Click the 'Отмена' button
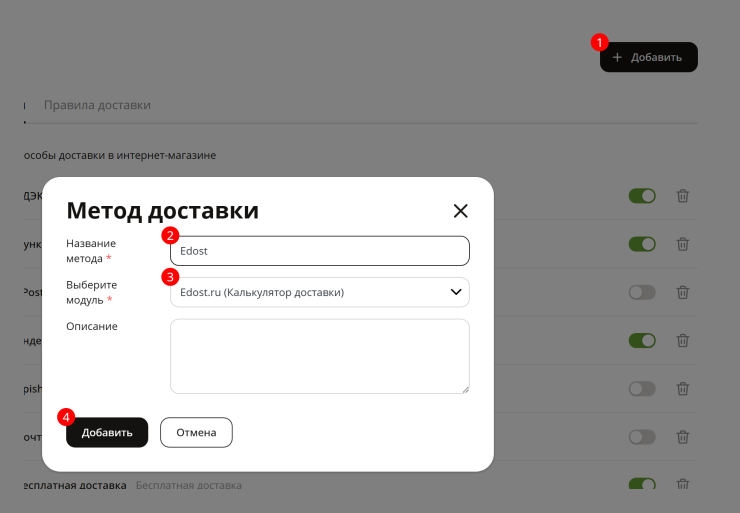This screenshot has width=740, height=513. pos(196,432)
